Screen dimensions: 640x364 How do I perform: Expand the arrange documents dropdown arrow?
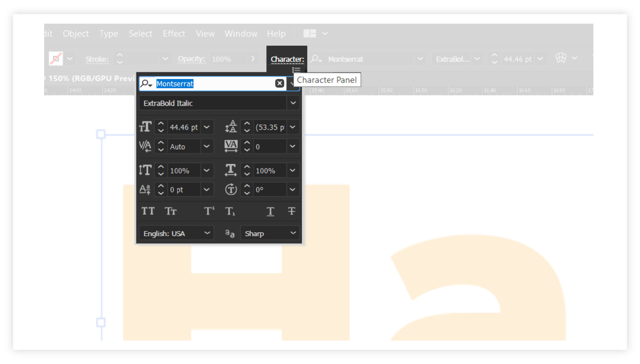(x=325, y=33)
